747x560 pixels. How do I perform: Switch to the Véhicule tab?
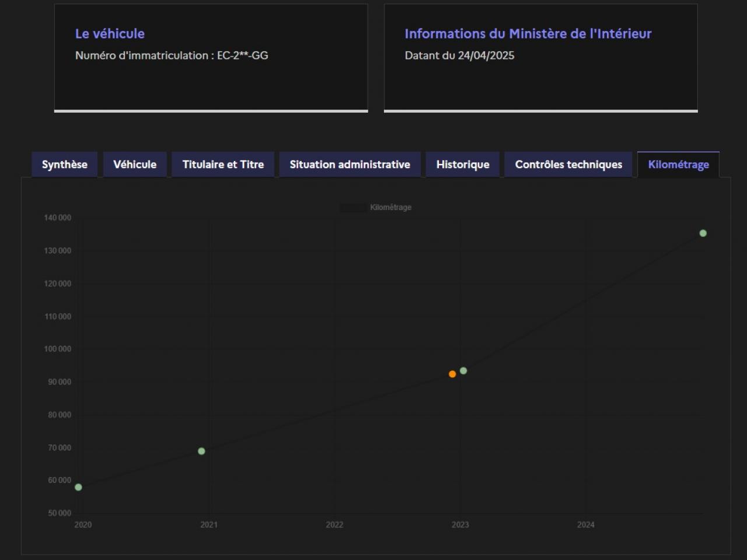(x=135, y=164)
